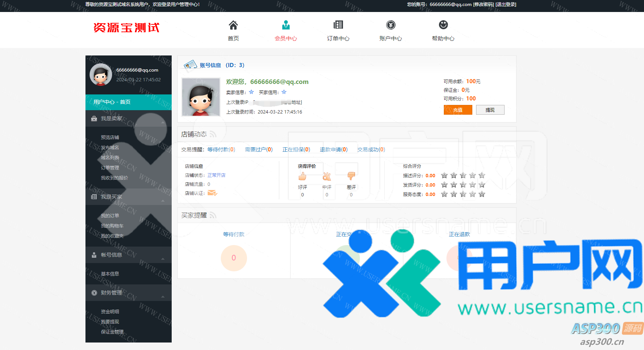Image resolution: width=644 pixels, height=350 pixels.
Task: Collapse the 帐号信息 sidebar section
Action: (163, 259)
